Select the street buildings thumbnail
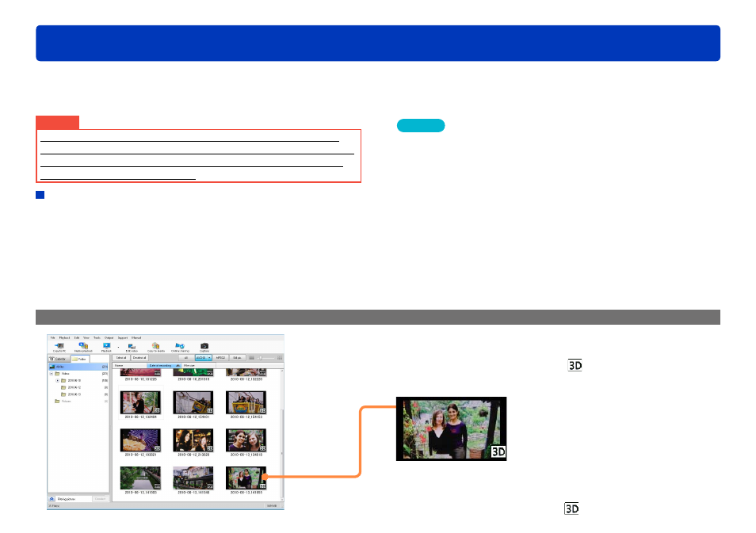The width and height of the screenshot is (756, 533). 193,478
